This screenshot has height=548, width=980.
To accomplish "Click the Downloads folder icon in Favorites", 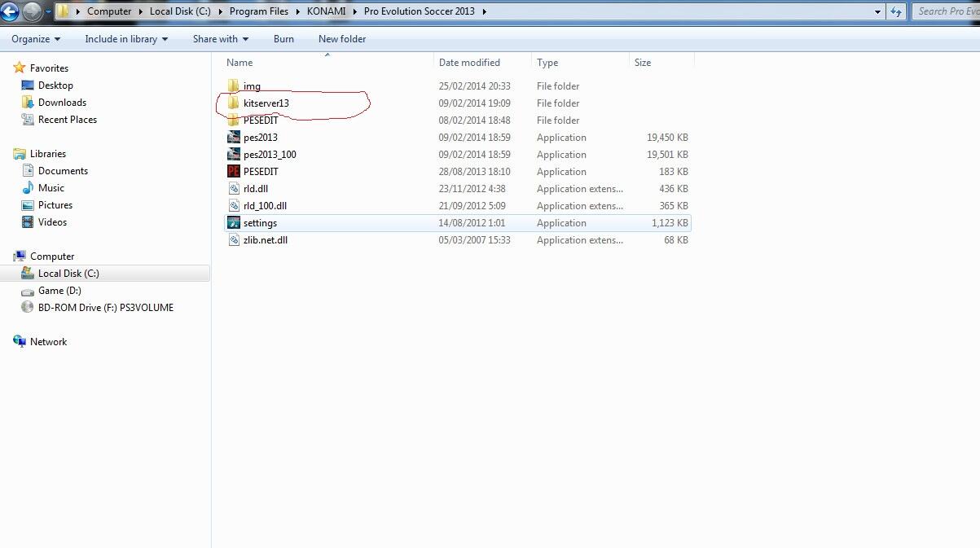I will [x=28, y=103].
